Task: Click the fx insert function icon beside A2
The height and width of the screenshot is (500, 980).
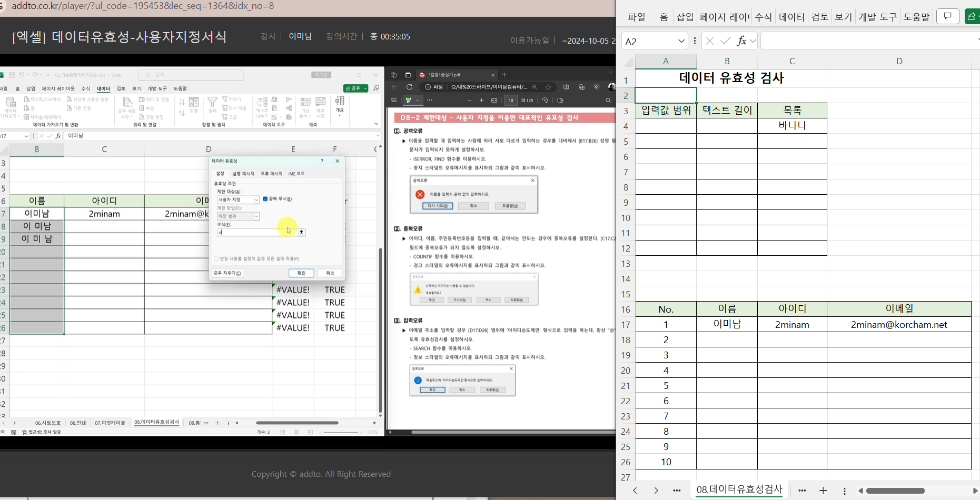Action: pos(741,41)
